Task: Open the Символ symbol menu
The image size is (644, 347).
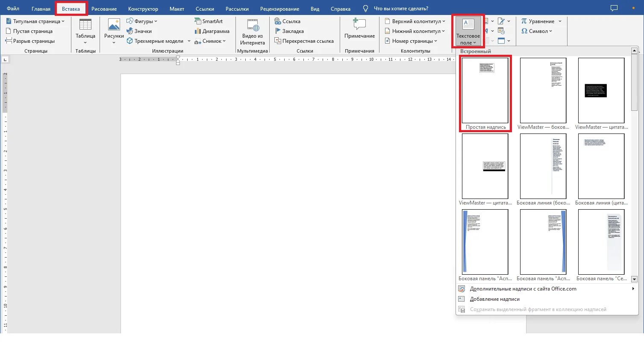Action: (537, 31)
